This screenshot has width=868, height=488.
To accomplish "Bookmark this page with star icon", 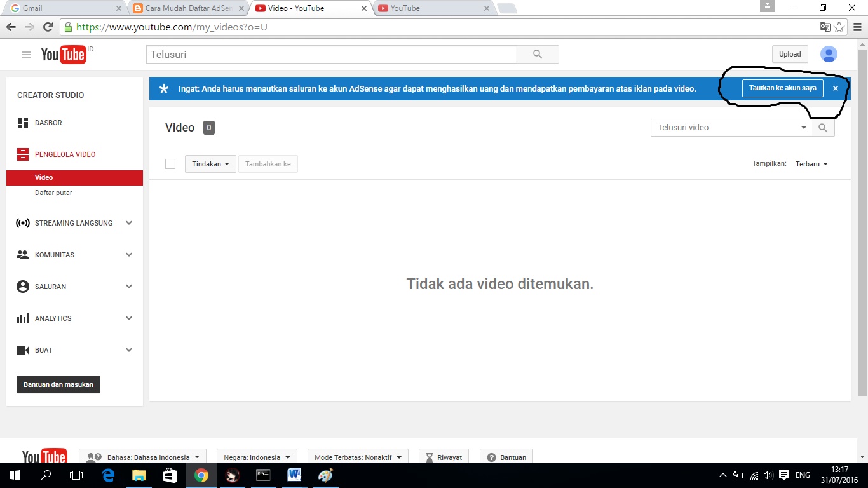I will pos(839,27).
